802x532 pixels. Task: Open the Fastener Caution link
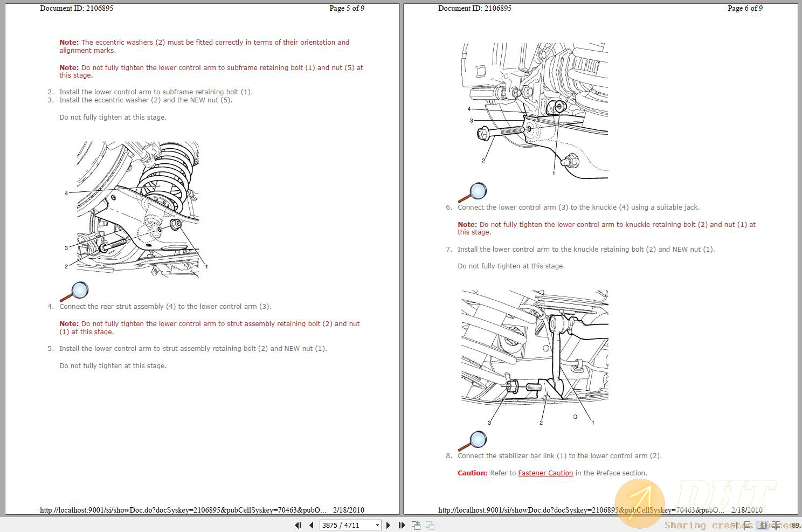[545, 473]
